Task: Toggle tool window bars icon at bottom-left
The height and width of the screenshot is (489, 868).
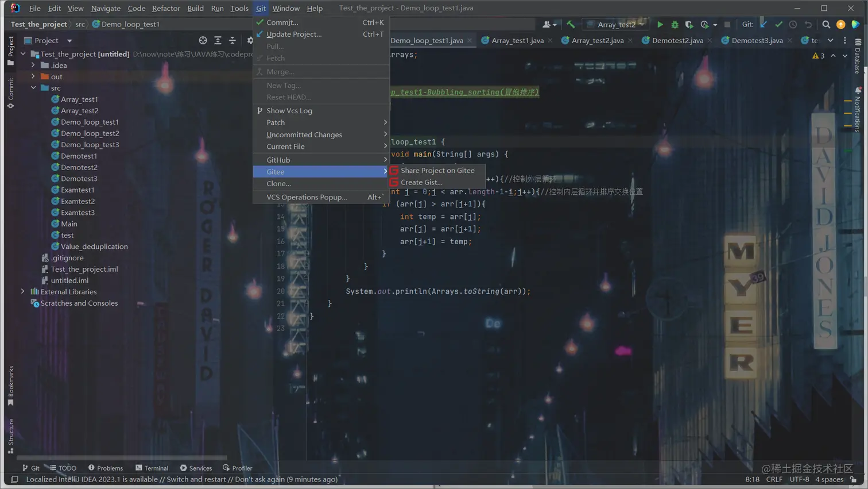Action: 14,479
